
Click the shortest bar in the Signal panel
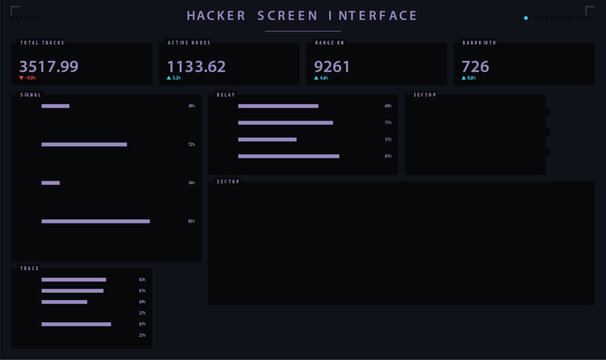tap(51, 183)
